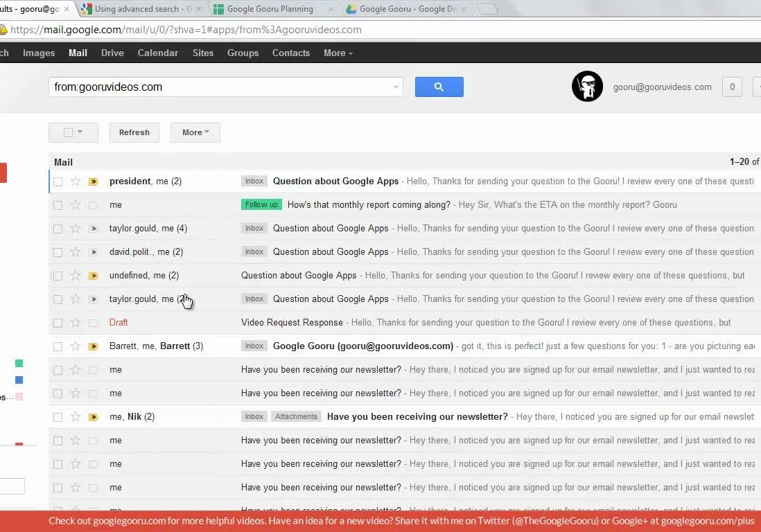Switch to Using advanced search browser tab
This screenshot has width=761, height=532.
(141, 9)
